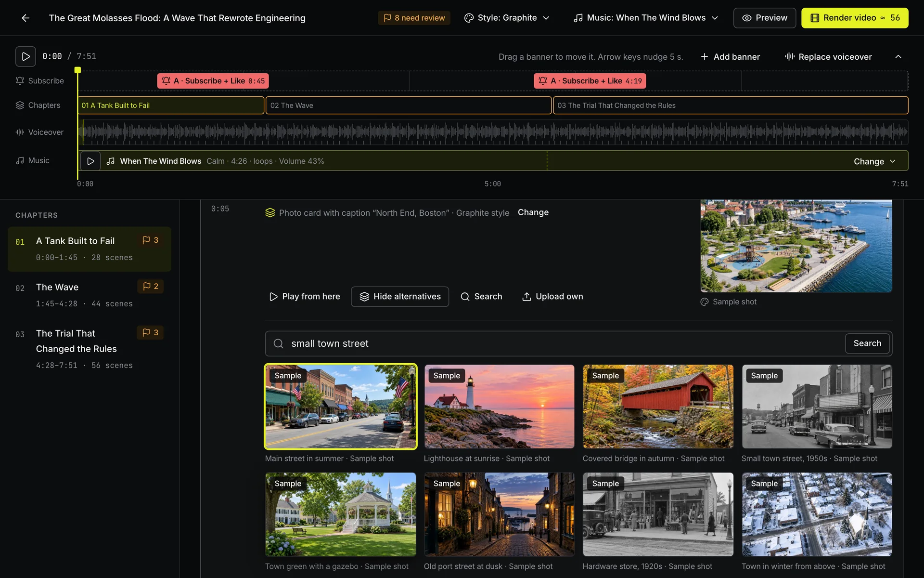Click Change next to photo card caption
This screenshot has width=924, height=578.
pos(533,212)
